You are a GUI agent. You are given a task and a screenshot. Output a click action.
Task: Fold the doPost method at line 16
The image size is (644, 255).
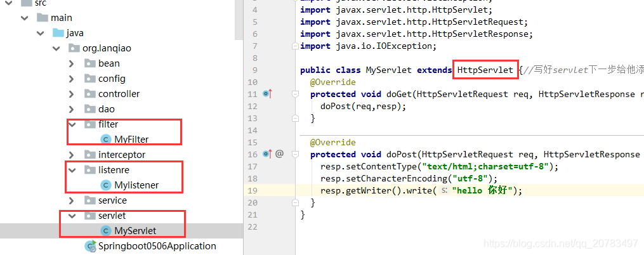[x=295, y=154]
